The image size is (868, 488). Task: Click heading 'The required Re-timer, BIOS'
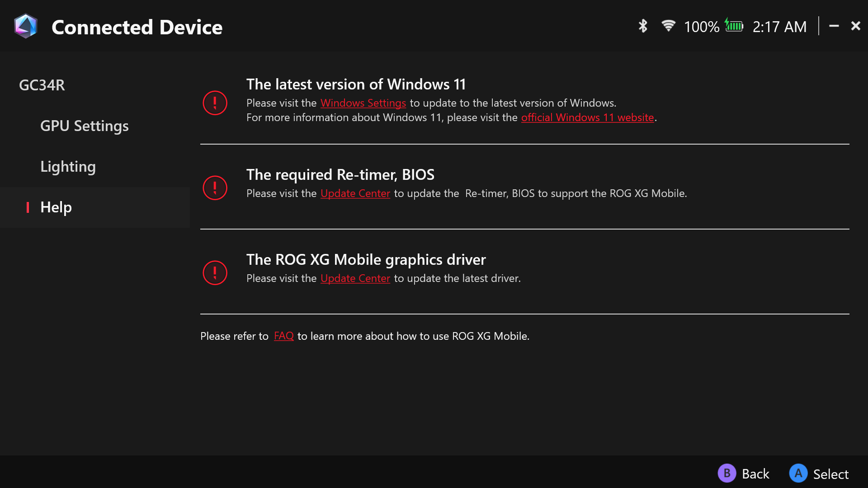point(340,174)
